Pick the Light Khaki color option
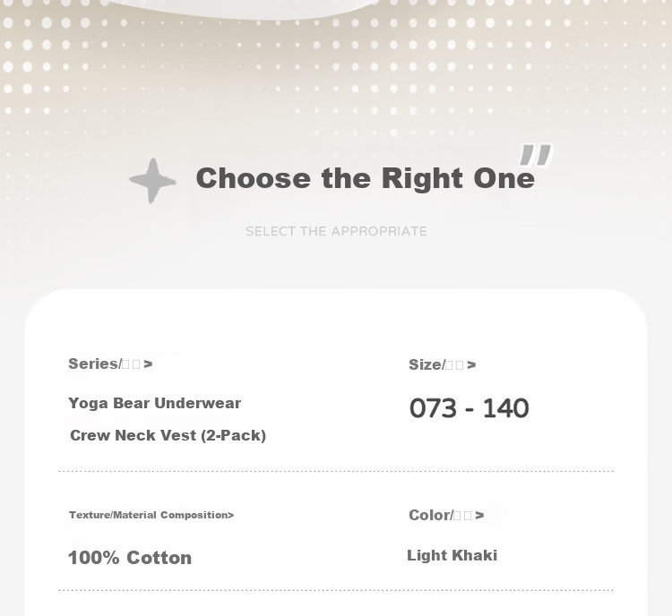 [x=452, y=555]
